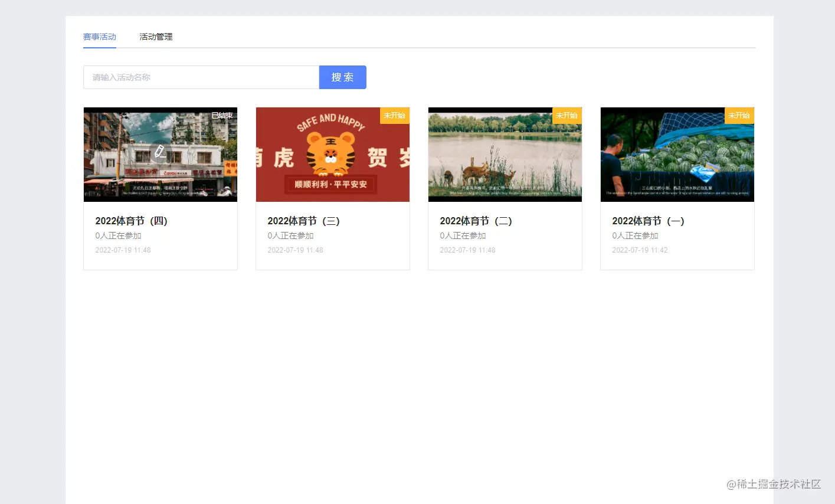Click date 2022-07-19 11:48 on 2022体育节（二）card
Viewport: 835px width, 504px height.
pos(467,250)
